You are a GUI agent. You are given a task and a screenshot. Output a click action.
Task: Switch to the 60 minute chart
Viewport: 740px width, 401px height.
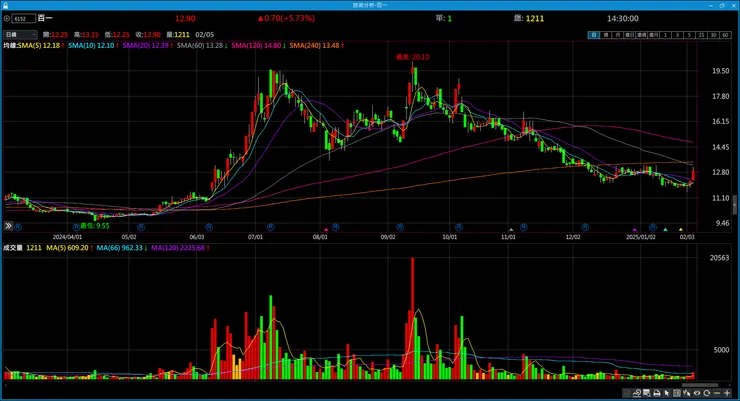tap(725, 35)
